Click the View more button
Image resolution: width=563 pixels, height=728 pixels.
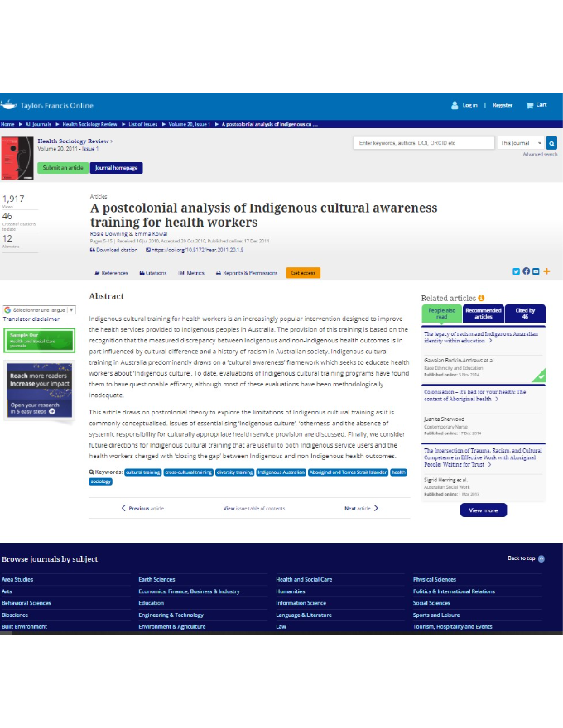coord(484,510)
